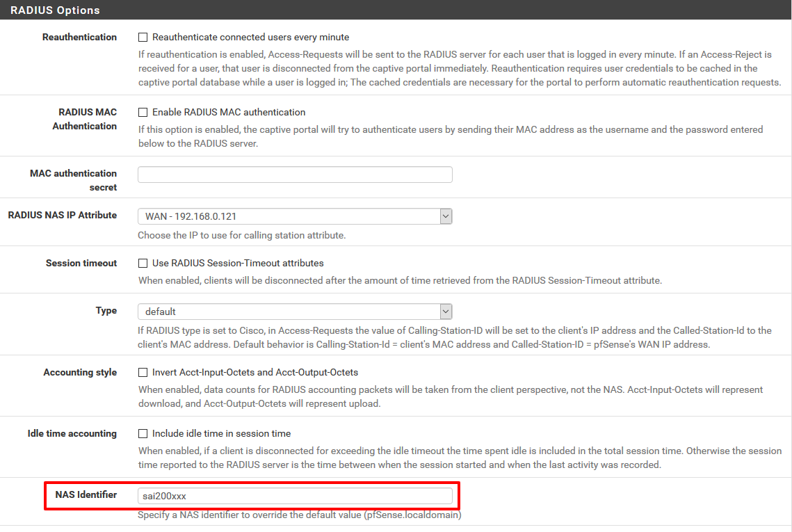Toggle Use RADIUS Session-Timeout attributes checkbox

(x=143, y=264)
